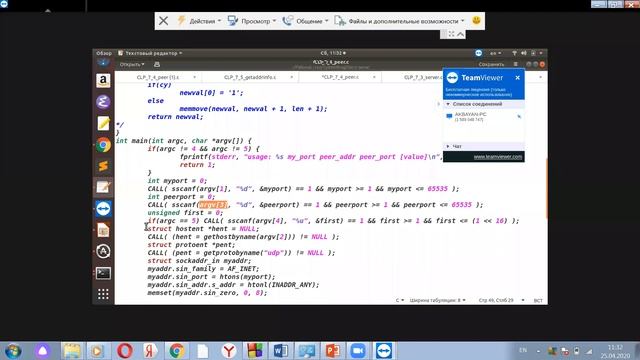Image resolution: width=640 pixels, height=360 pixels.
Task: Click EN language indicator in Windows tray
Action: [x=523, y=350]
